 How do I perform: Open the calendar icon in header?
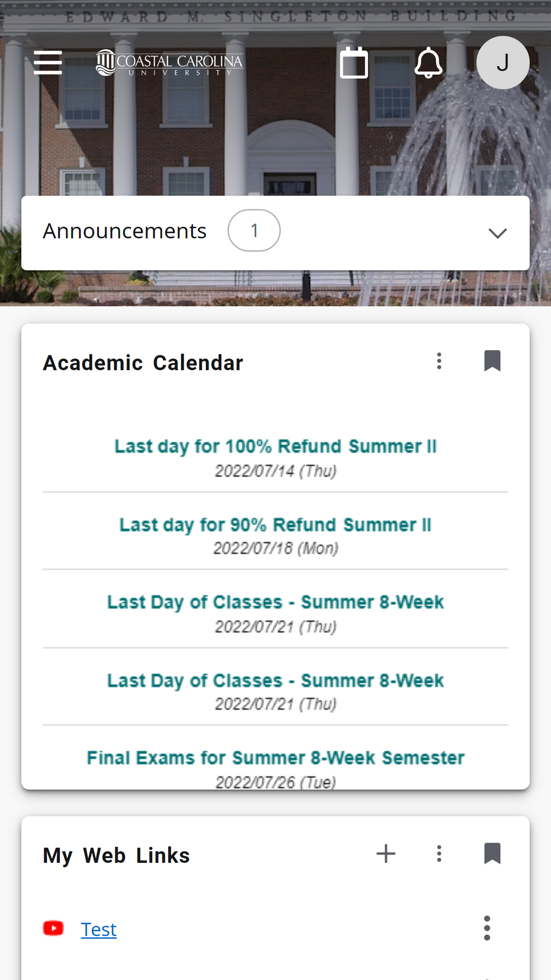(354, 63)
